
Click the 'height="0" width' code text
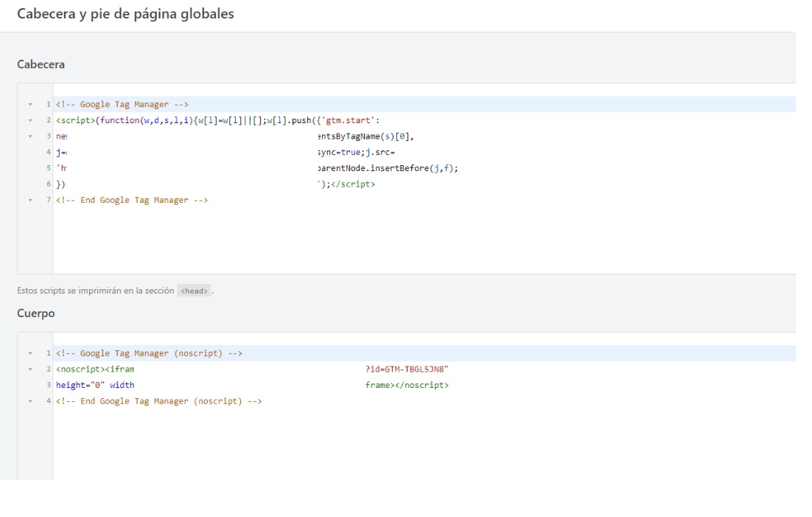(x=95, y=385)
